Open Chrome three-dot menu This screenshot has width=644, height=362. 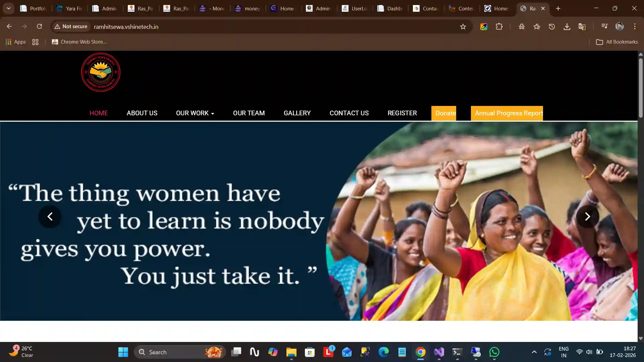[x=635, y=26]
